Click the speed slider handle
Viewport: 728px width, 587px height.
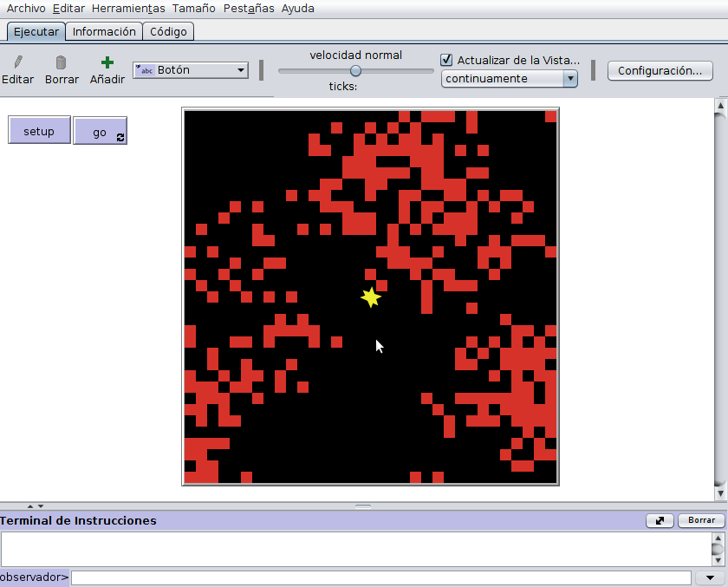[355, 71]
